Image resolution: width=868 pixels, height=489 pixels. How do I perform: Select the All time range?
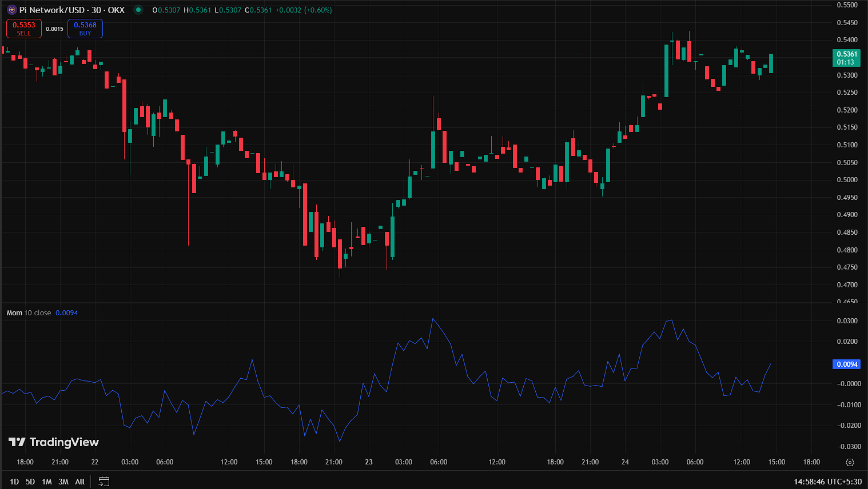80,482
